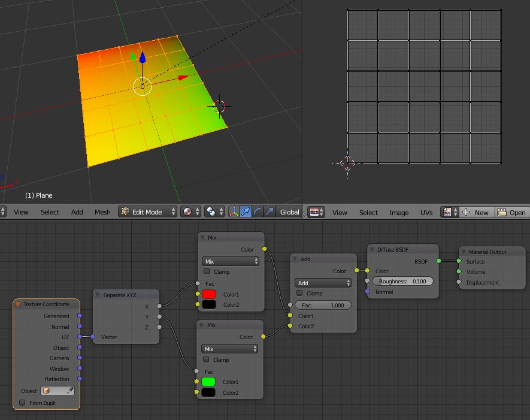Select the scale manipulator icon
Viewport: 530px width, 420px height.
pyautogui.click(x=269, y=212)
